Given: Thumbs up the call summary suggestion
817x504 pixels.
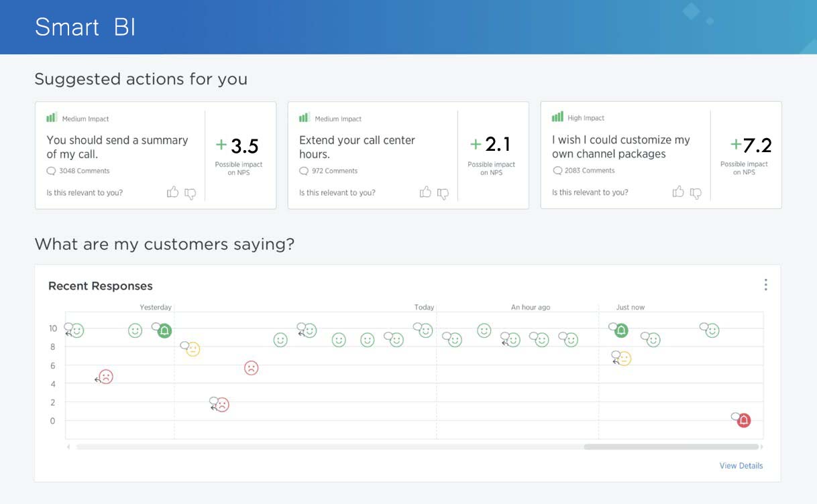Looking at the screenshot, I should click(172, 192).
